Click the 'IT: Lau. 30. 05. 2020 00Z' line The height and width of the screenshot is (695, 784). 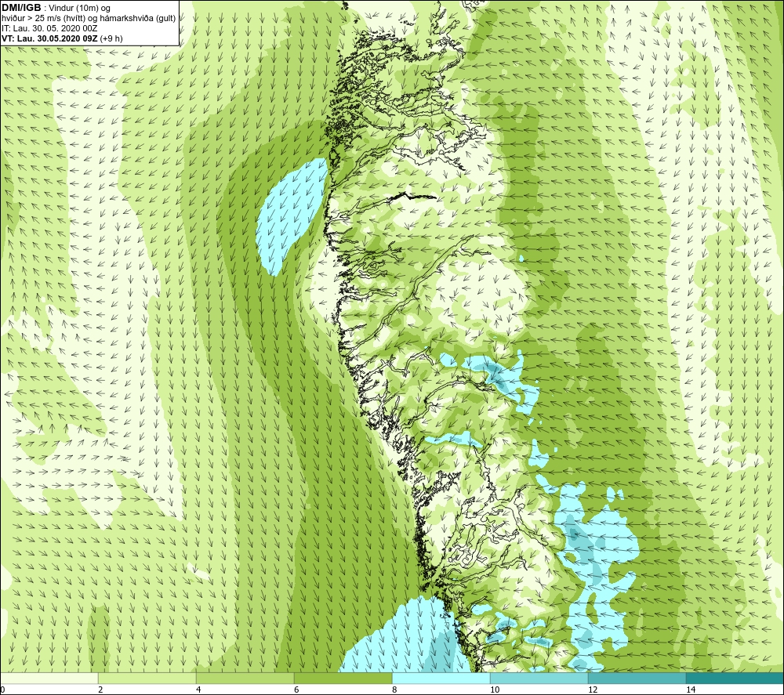[49, 28]
